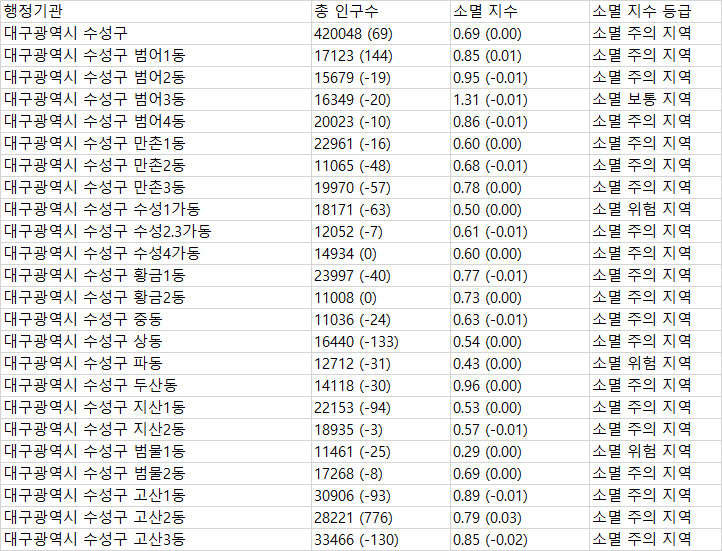
Task: Click index value 0.85 (-0.02)
Action: click(490, 539)
